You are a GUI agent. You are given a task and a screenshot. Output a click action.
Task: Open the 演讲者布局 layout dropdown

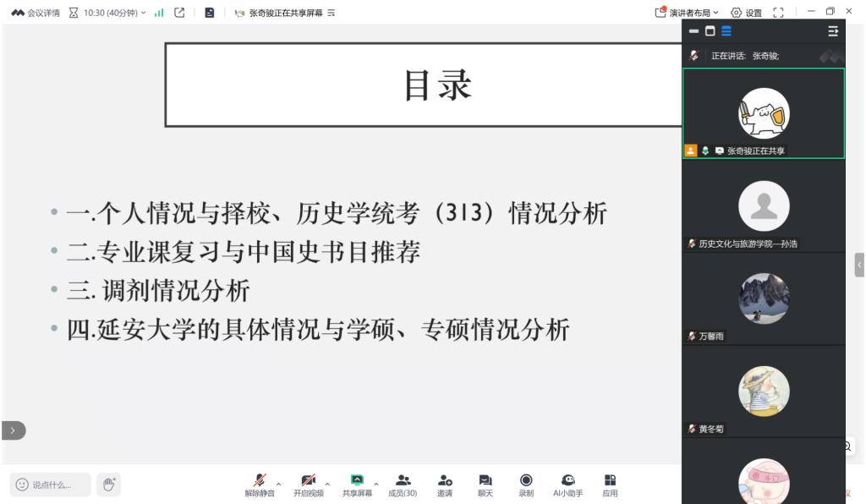(x=688, y=12)
